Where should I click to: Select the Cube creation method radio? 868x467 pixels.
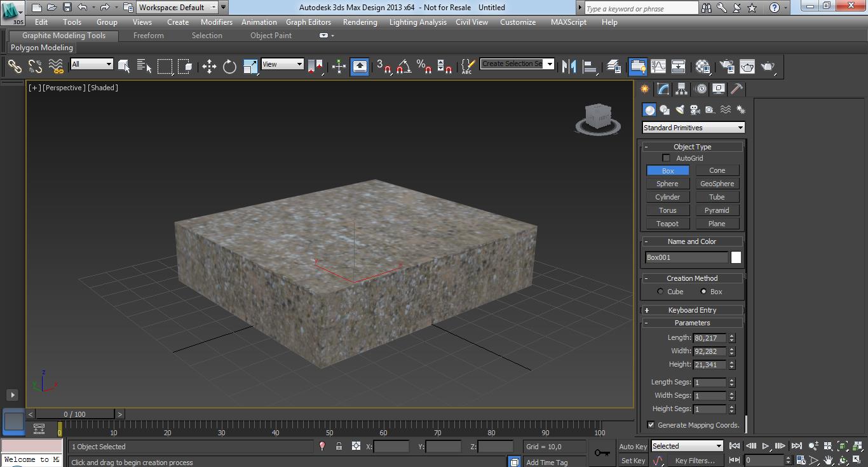660,291
